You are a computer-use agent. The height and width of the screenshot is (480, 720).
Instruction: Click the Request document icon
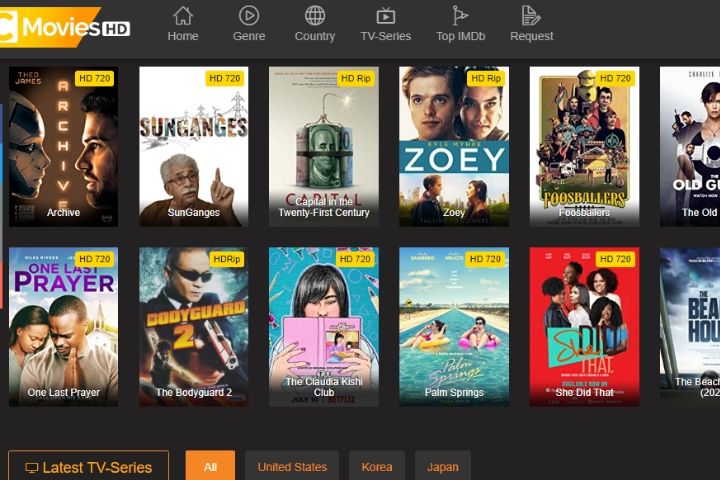pyautogui.click(x=531, y=16)
